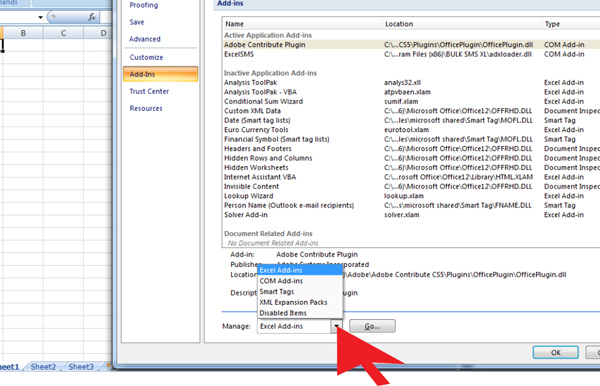Select the ExcelSMS add-in row
The image size is (600, 386).
(x=411, y=54)
